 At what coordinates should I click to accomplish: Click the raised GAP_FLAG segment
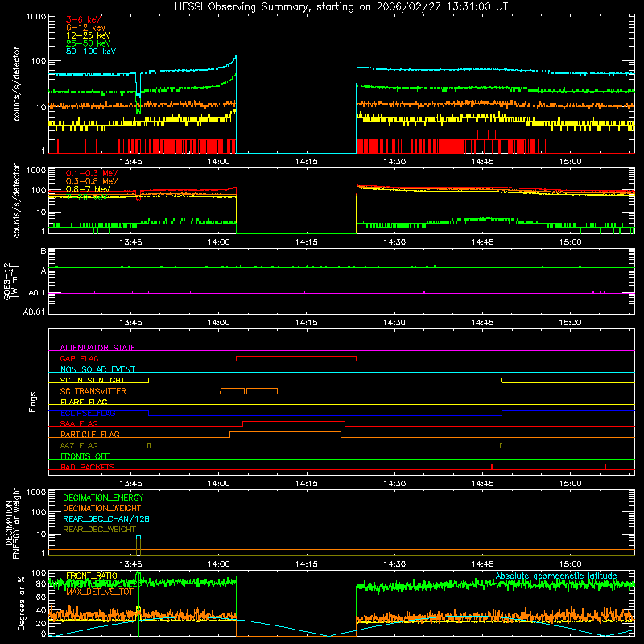pyautogui.click(x=296, y=357)
